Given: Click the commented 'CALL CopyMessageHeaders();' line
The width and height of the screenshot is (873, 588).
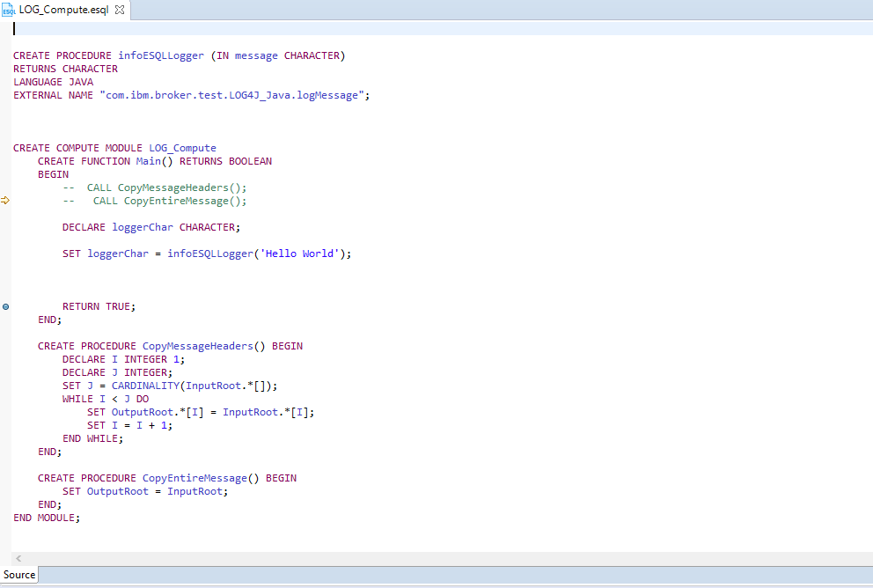Looking at the screenshot, I should (x=154, y=187).
